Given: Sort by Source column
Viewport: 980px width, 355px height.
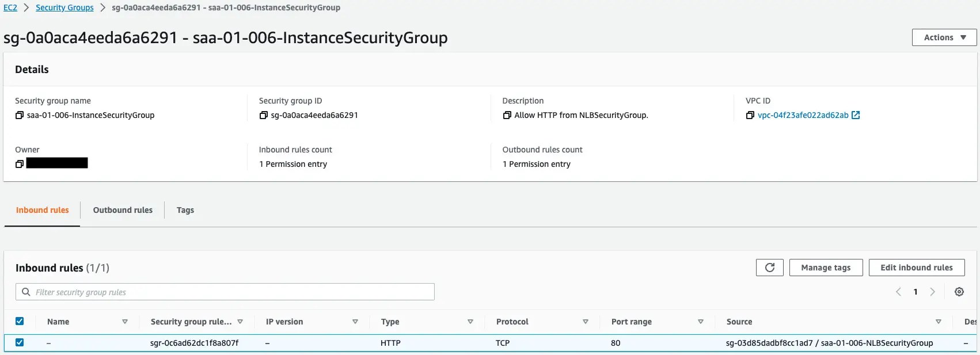Looking at the screenshot, I should (x=939, y=322).
